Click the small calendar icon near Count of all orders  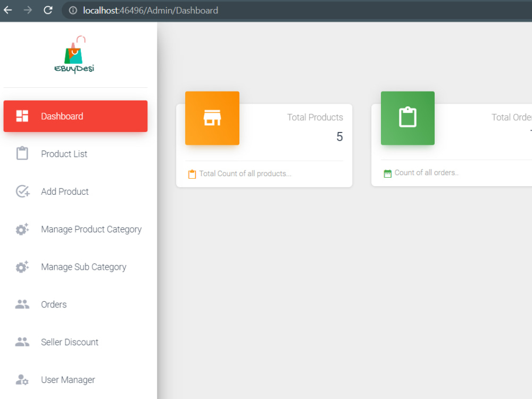click(x=387, y=172)
